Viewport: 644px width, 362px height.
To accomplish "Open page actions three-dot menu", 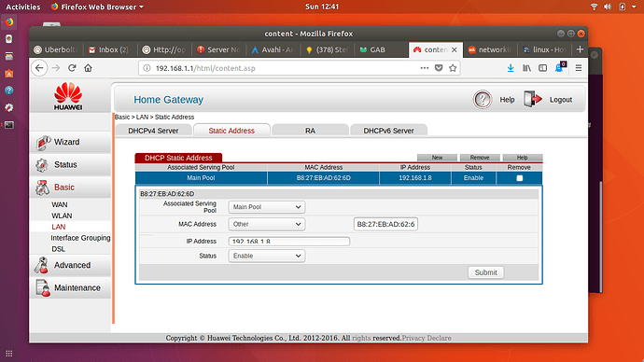I will 425,68.
